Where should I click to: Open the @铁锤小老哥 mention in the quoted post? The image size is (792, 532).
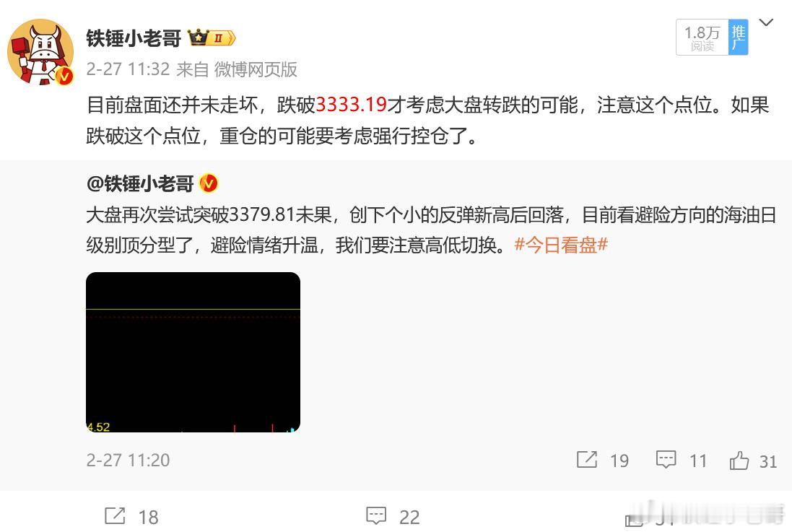pos(140,183)
